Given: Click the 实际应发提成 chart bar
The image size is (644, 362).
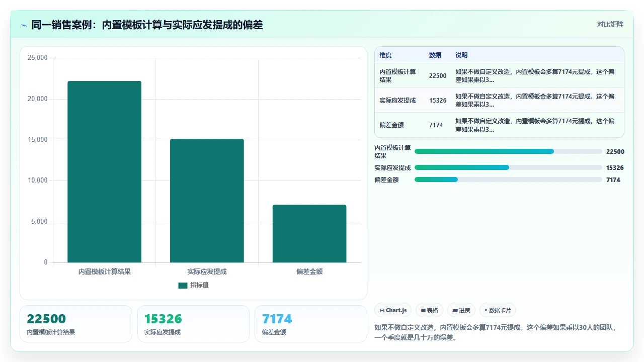Looking at the screenshot, I should point(207,201).
